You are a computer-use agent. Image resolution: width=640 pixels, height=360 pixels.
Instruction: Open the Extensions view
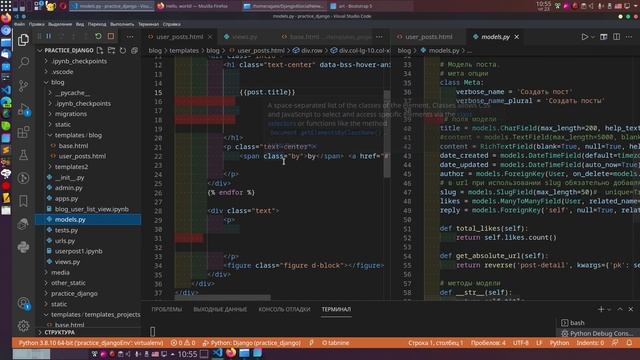click(23, 132)
